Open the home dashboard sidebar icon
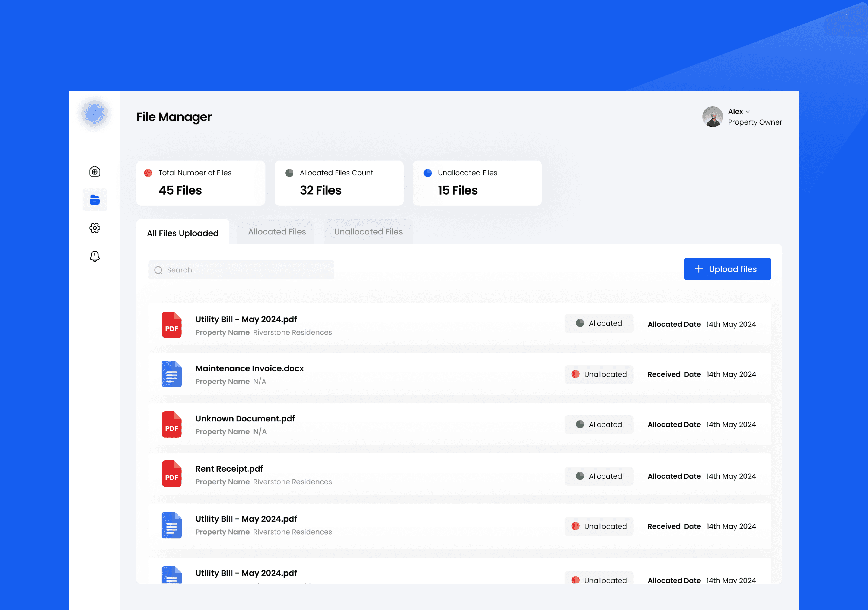Screen dimensions: 868x610 [x=94, y=171]
